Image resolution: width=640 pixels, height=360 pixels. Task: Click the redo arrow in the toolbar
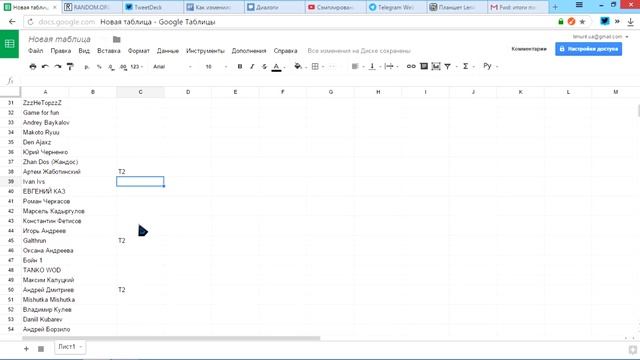point(58,67)
